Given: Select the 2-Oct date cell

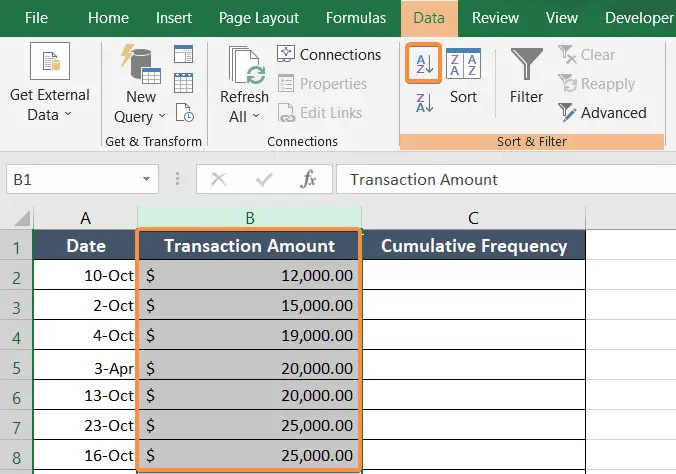Looking at the screenshot, I should tap(85, 305).
